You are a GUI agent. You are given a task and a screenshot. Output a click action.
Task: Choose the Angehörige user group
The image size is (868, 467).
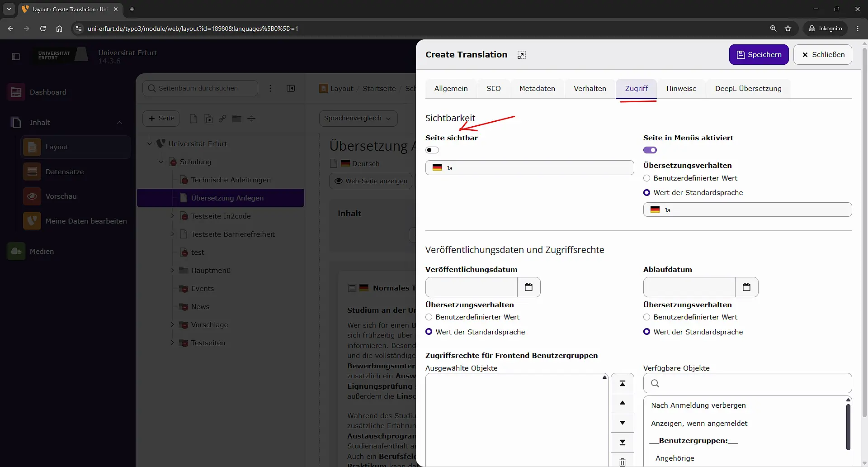coord(675,458)
